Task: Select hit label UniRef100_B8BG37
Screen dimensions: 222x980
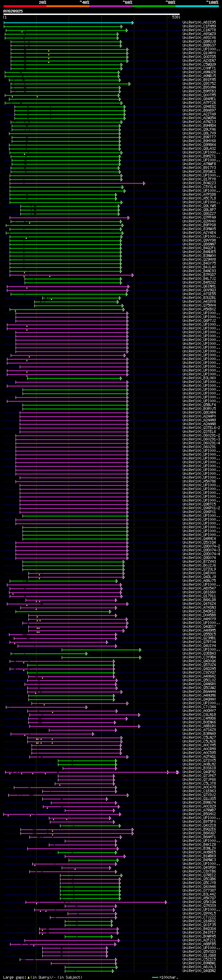Action: click(x=199, y=45)
